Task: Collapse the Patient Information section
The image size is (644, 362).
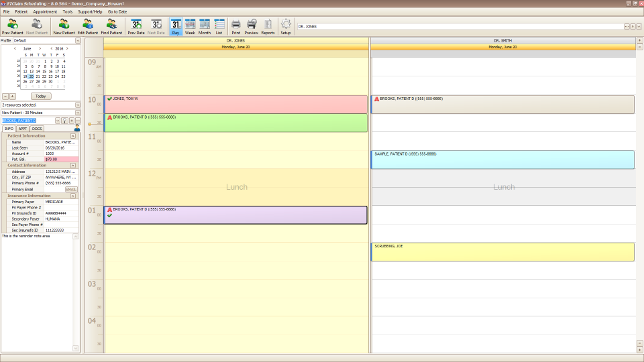Action: (73, 136)
